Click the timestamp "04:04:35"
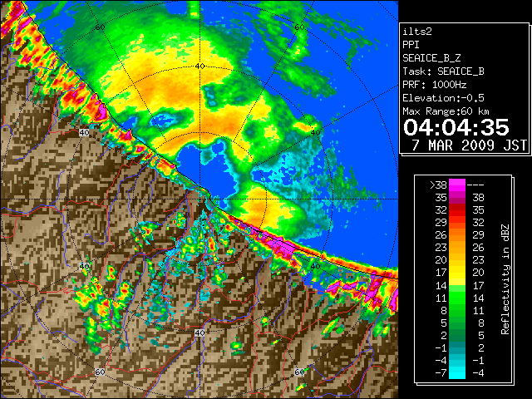The width and height of the screenshot is (532, 399). (456, 127)
